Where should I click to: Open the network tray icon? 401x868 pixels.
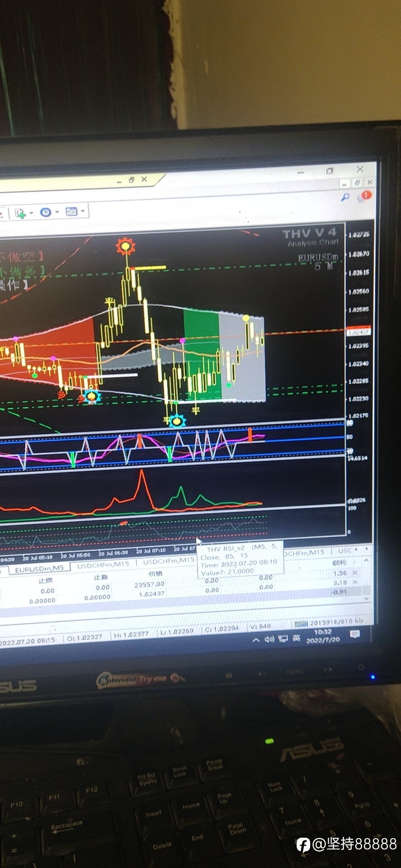[283, 639]
